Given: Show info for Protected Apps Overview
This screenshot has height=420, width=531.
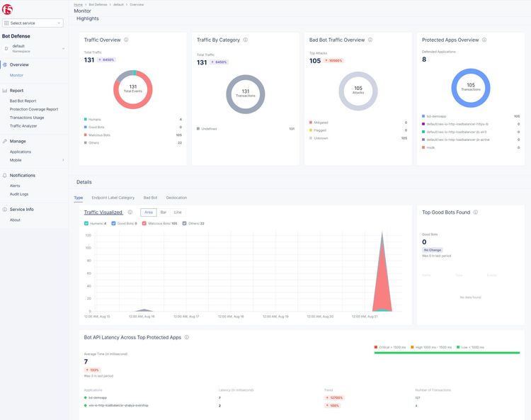Looking at the screenshot, I should pos(485,40).
